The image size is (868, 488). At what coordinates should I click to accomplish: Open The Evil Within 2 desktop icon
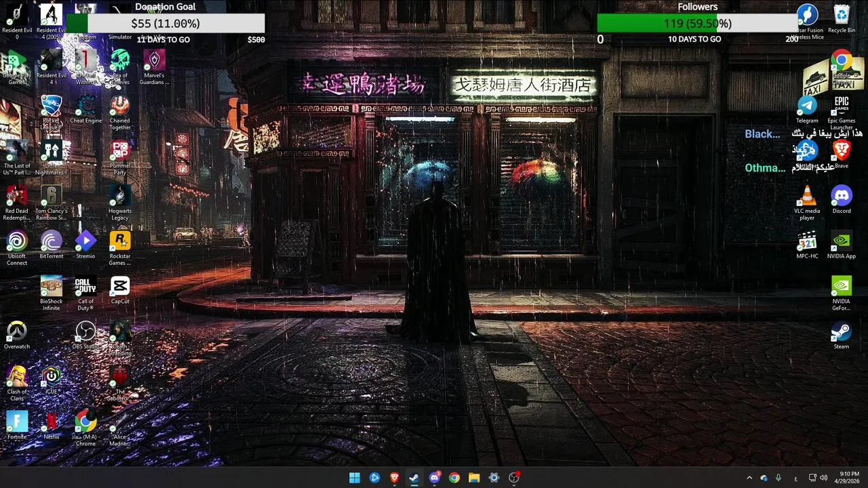click(85, 68)
